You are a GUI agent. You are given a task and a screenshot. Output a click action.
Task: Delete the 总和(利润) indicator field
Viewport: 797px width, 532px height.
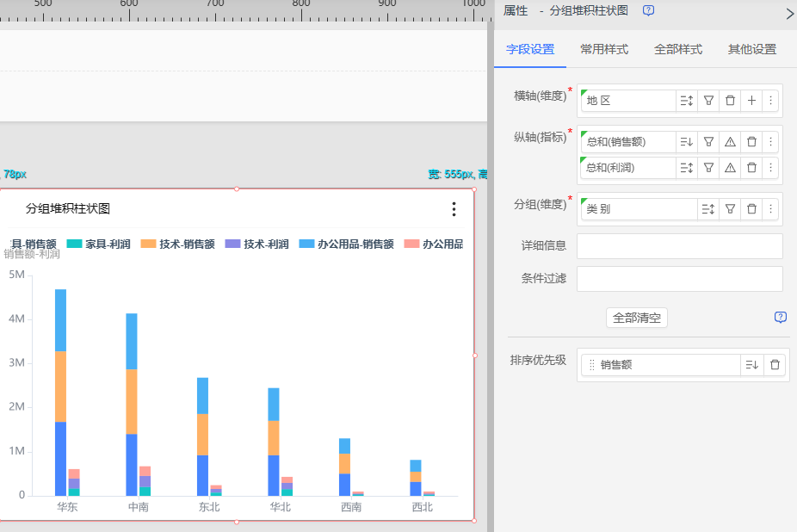pos(751,168)
